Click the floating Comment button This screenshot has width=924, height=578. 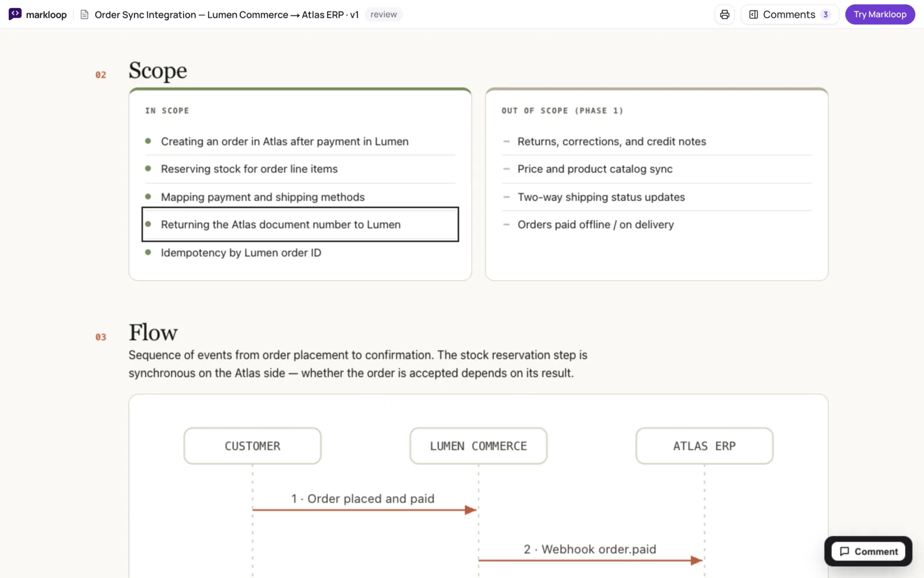coord(868,551)
